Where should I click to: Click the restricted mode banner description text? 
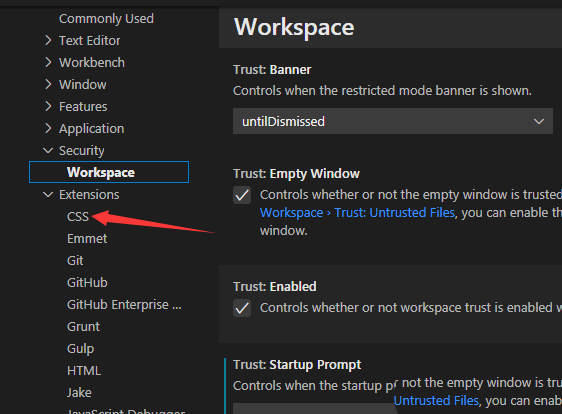[x=382, y=91]
